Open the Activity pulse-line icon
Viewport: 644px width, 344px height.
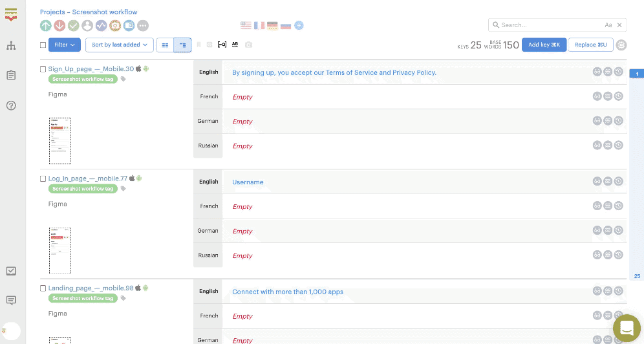101,25
